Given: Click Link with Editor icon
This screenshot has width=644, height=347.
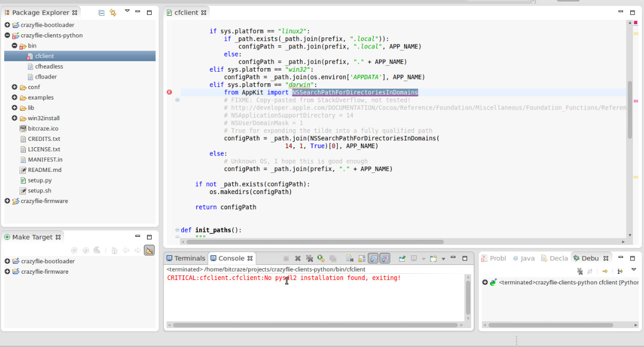Looking at the screenshot, I should point(113,13).
